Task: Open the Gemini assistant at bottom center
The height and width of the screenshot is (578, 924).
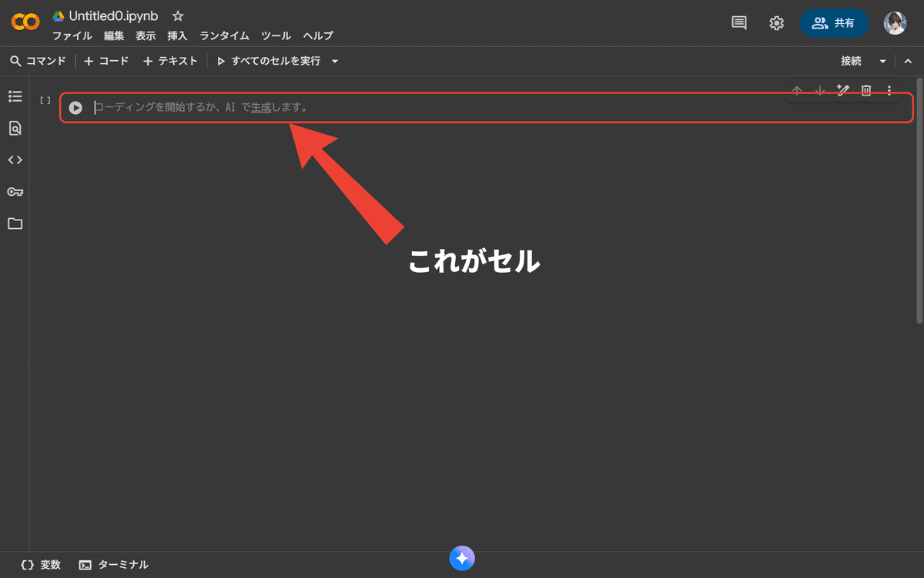Action: click(x=462, y=558)
